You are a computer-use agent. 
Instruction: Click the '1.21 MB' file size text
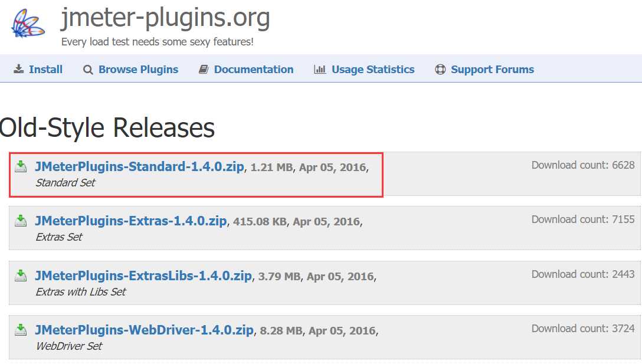271,168
